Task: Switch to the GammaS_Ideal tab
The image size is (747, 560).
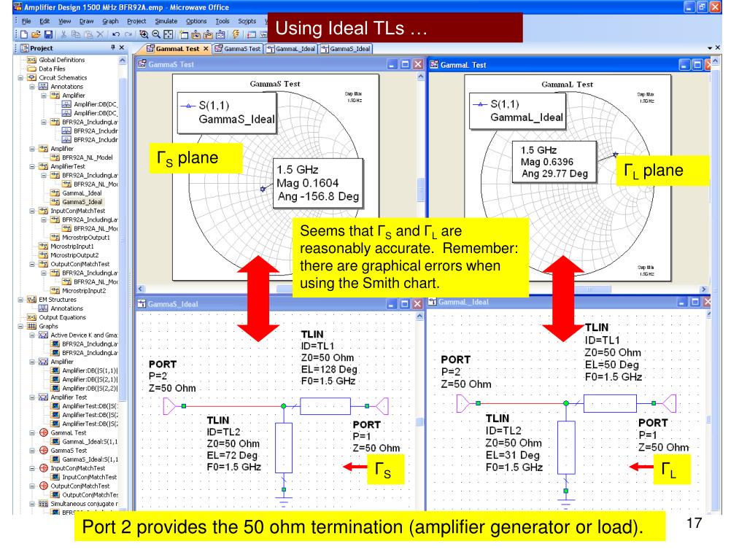Action: tap(345, 49)
